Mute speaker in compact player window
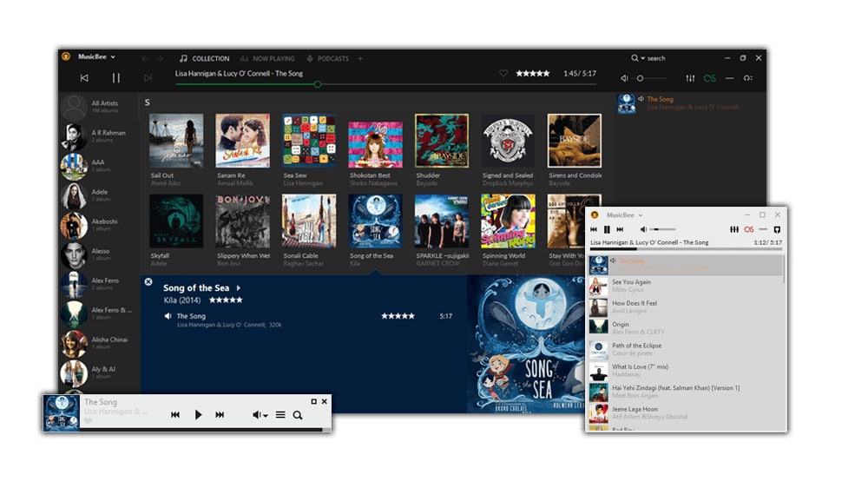Viewport: 868px width, 488px height. (x=643, y=229)
